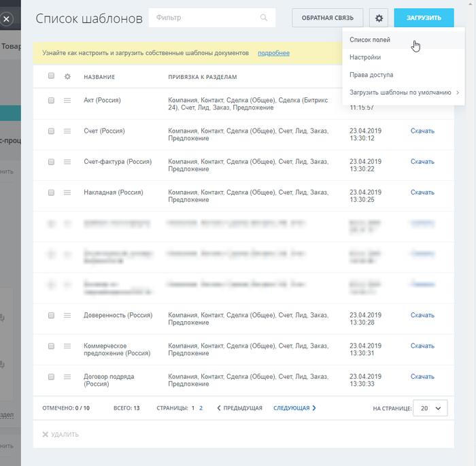Open row menu for Акт (Россия)

point(67,101)
